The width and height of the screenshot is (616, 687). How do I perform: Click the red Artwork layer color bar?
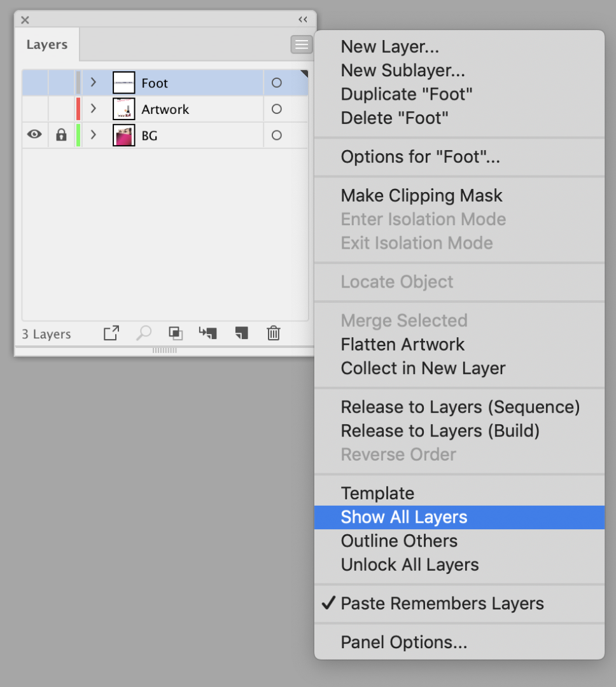click(x=78, y=109)
